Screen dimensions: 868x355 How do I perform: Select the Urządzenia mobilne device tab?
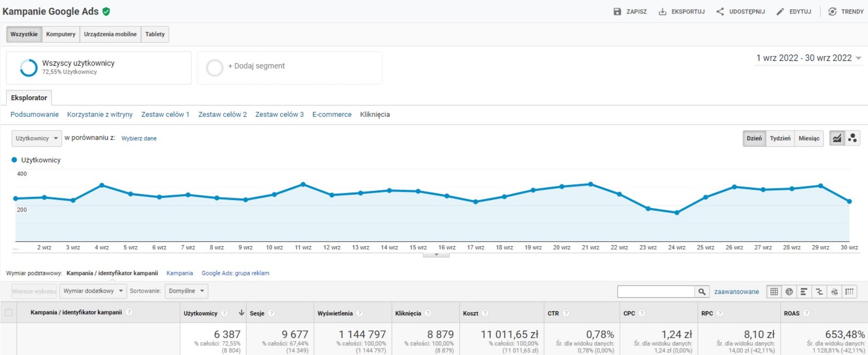pos(110,34)
